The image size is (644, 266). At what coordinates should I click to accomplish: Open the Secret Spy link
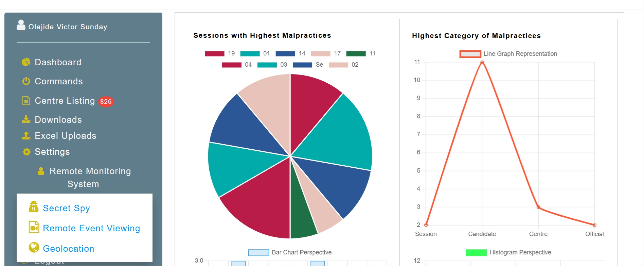tap(67, 208)
